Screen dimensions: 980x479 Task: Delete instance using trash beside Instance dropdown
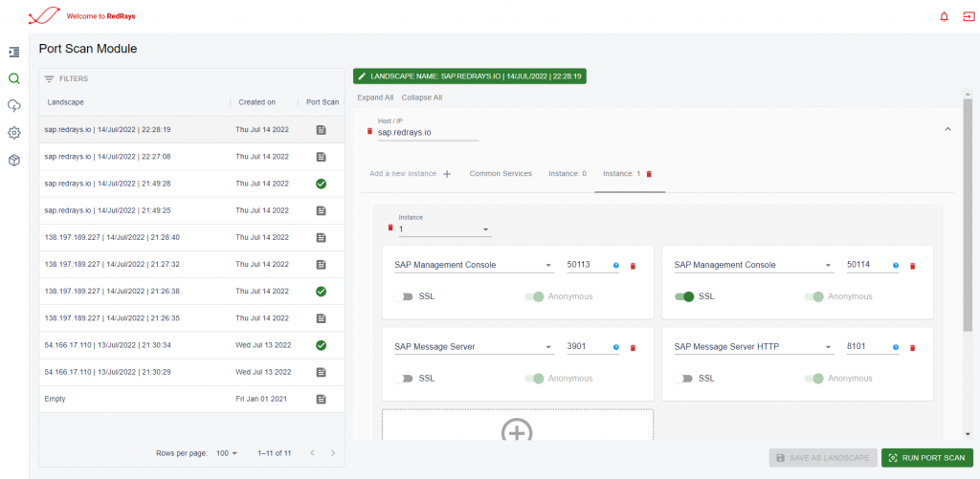point(390,228)
